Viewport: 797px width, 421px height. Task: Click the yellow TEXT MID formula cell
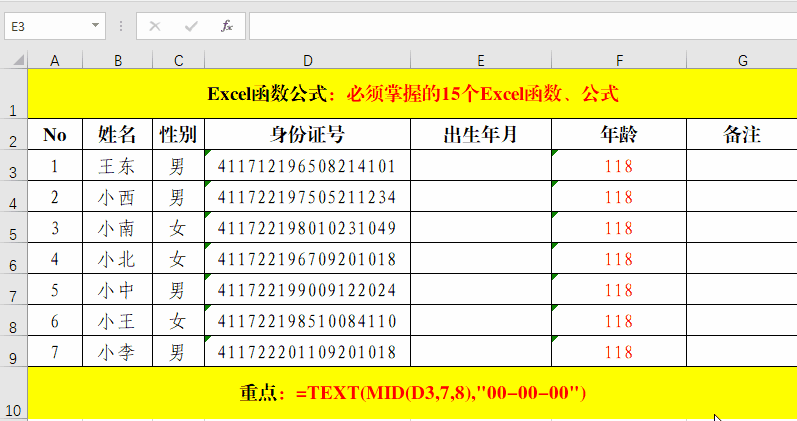[412, 393]
